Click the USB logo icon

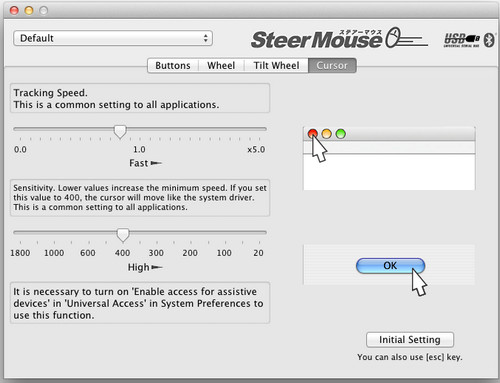462,40
